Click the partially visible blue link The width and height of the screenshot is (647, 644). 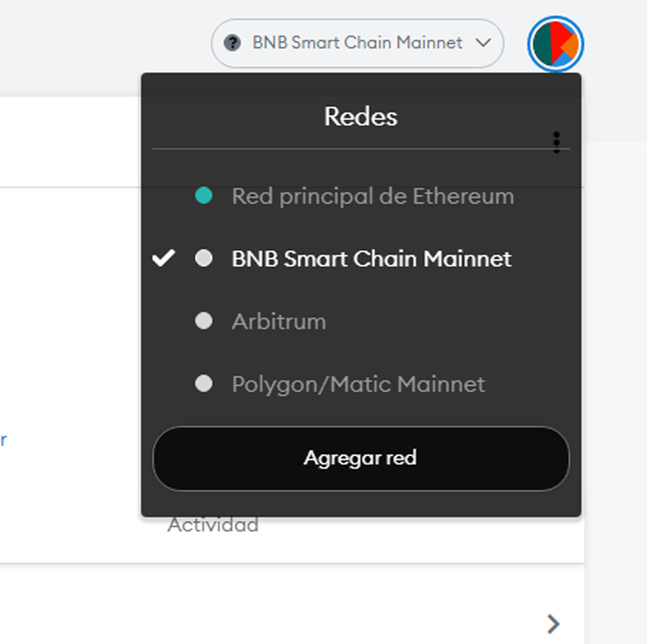(3, 440)
